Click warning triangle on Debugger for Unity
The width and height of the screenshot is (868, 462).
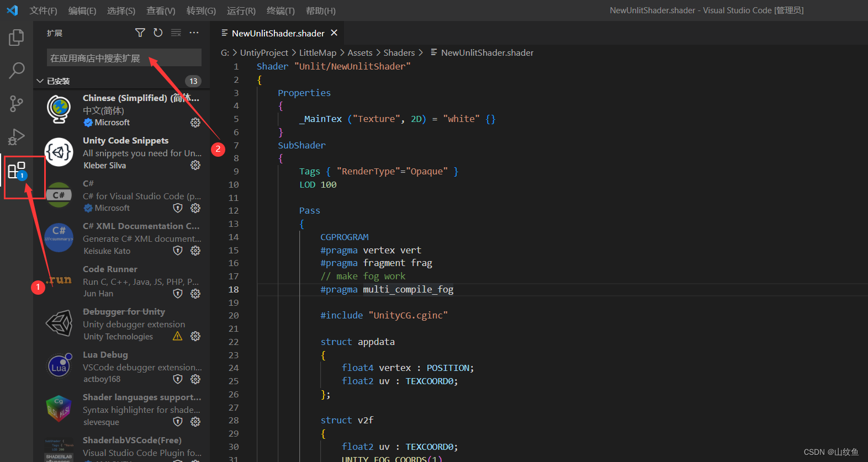pyautogui.click(x=178, y=336)
